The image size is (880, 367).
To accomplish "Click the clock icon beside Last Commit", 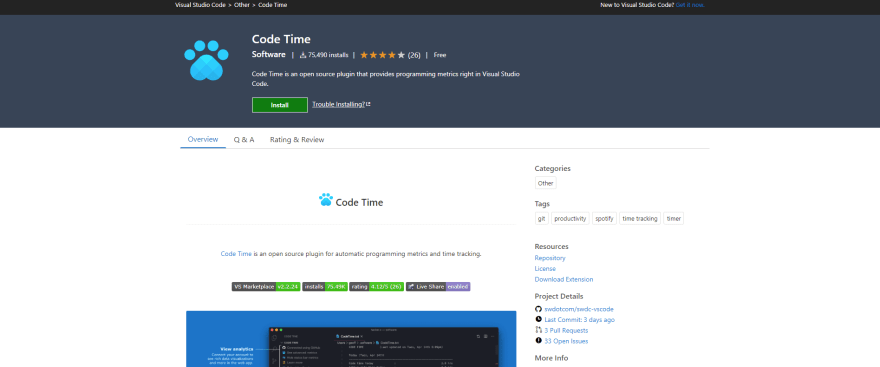I will (x=538, y=319).
